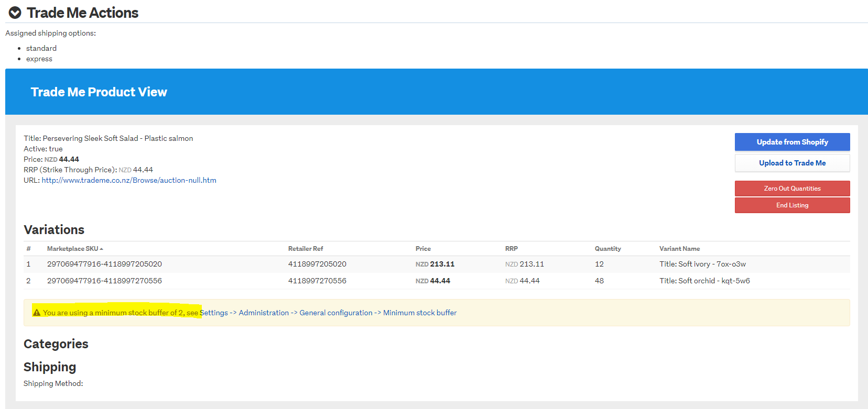Click Zero Out Quantities button

[792, 189]
